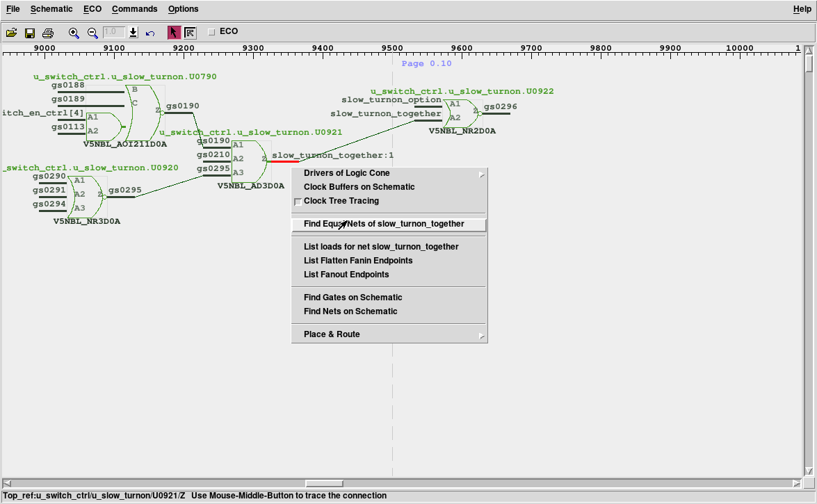This screenshot has width=817, height=504.
Task: Select Find Equal Nets of slow_turnon_together
Action: [x=384, y=224]
